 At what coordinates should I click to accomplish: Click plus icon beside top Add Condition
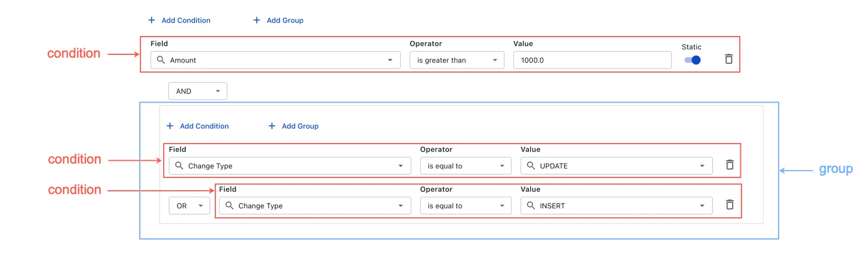[152, 20]
